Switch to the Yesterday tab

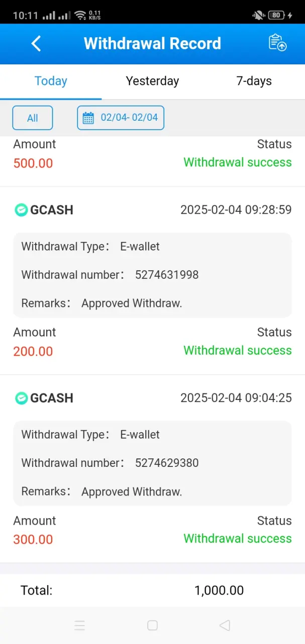point(152,81)
